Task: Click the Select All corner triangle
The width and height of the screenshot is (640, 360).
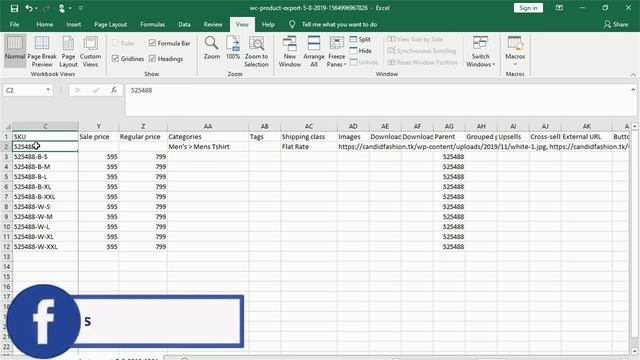Action: [x=7, y=127]
